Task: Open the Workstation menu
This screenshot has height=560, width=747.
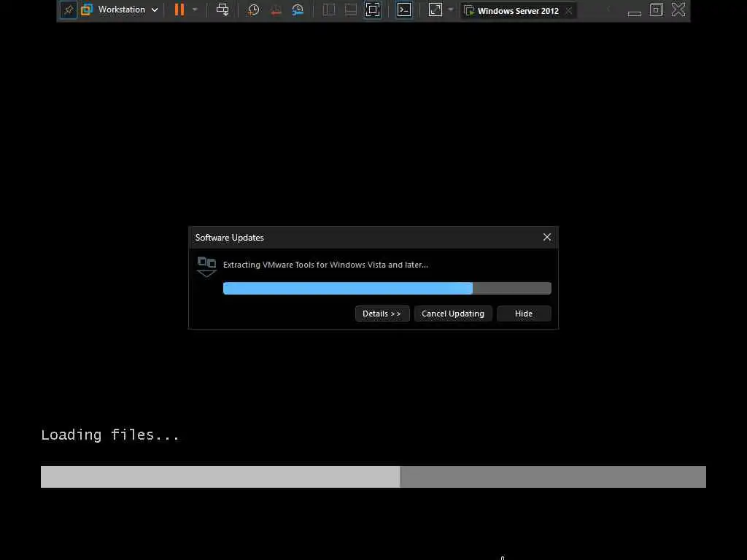Action: (x=128, y=9)
